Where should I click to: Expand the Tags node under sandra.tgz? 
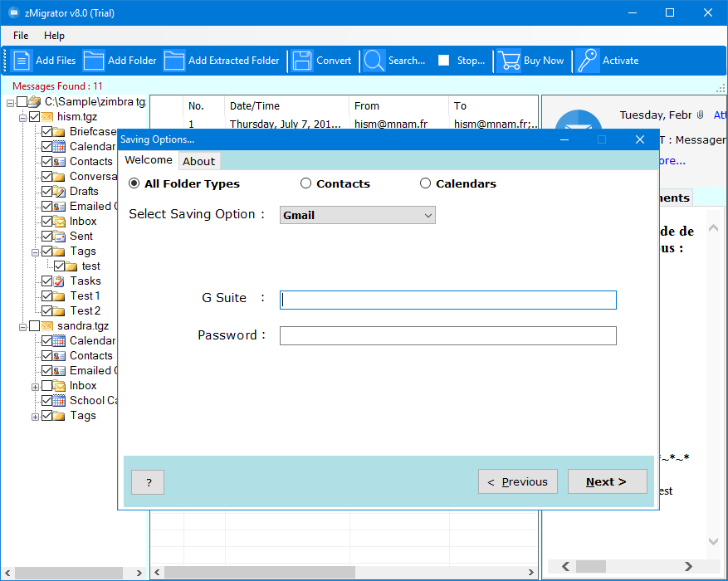(x=35, y=417)
